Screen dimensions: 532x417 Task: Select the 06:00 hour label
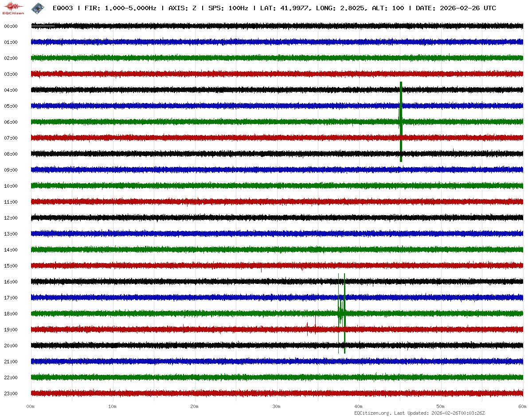coord(11,122)
